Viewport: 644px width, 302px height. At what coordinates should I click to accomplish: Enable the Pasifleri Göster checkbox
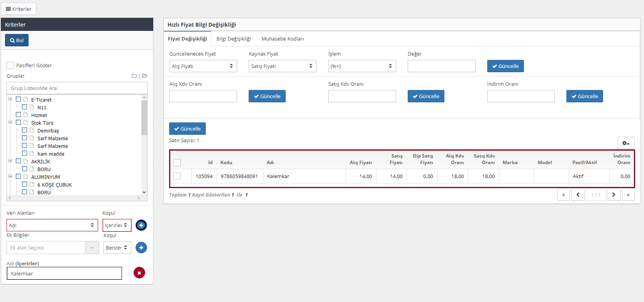coord(10,65)
